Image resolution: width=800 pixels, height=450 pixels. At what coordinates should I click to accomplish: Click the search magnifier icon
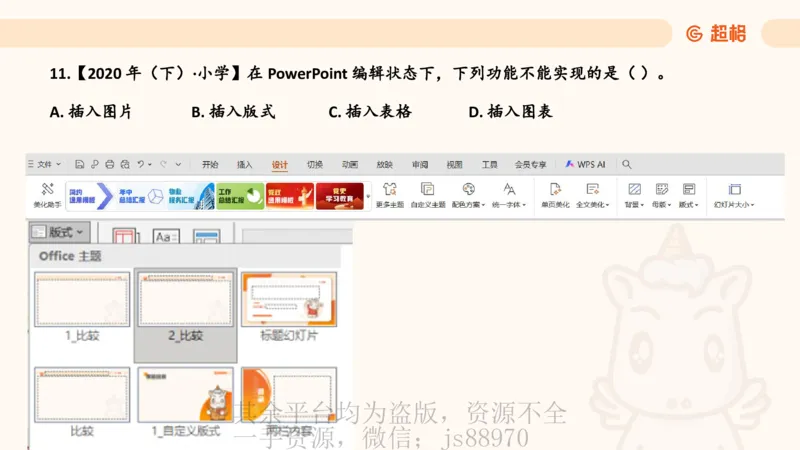coord(627,164)
